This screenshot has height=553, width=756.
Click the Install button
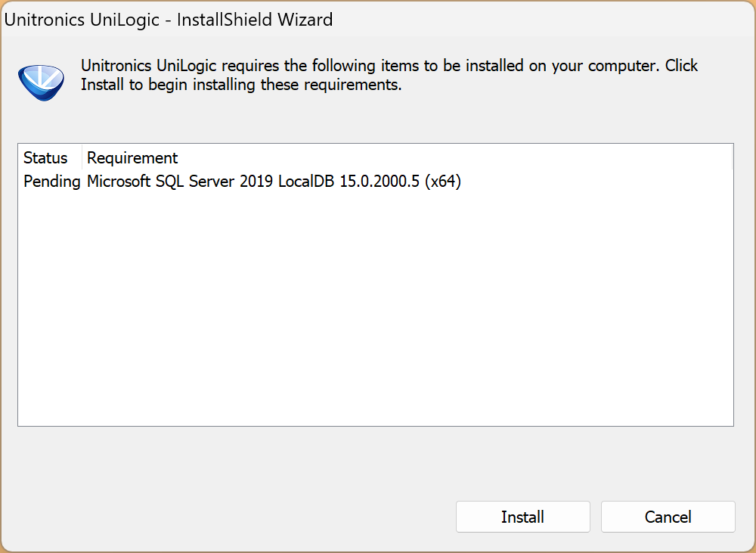pyautogui.click(x=522, y=517)
